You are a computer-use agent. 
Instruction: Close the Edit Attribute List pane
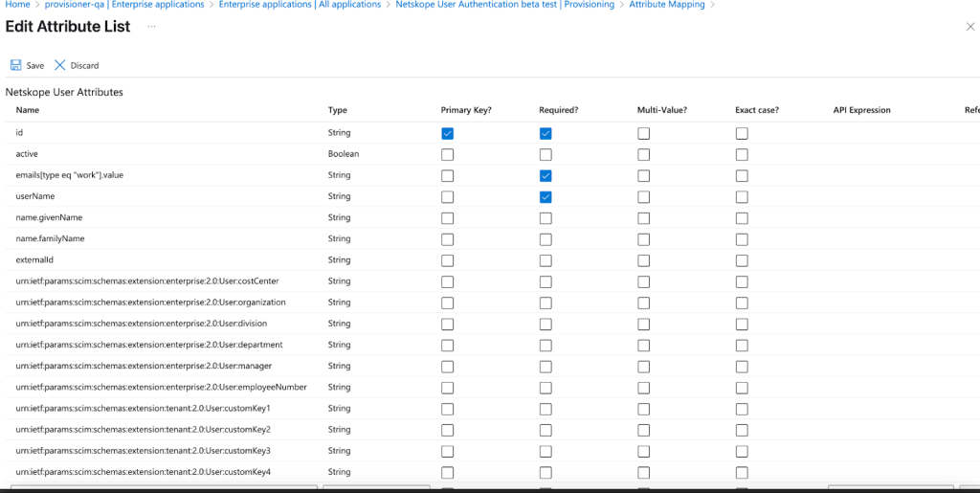[x=970, y=26]
